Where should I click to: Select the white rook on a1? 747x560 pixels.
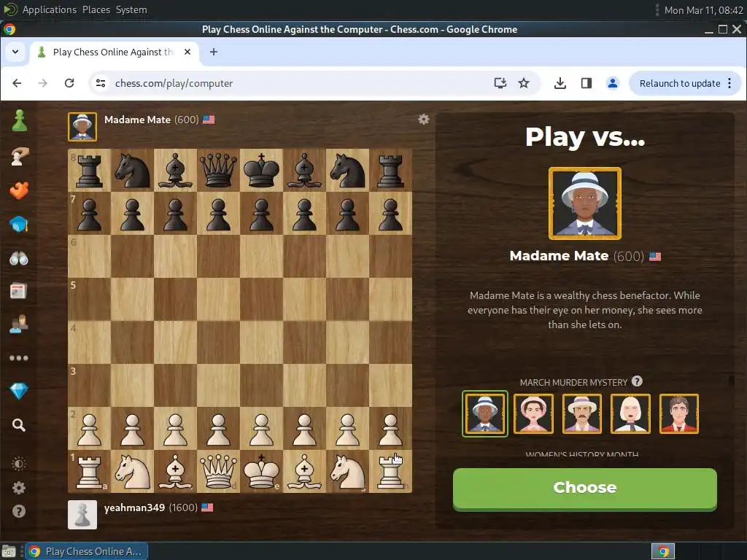(90, 472)
